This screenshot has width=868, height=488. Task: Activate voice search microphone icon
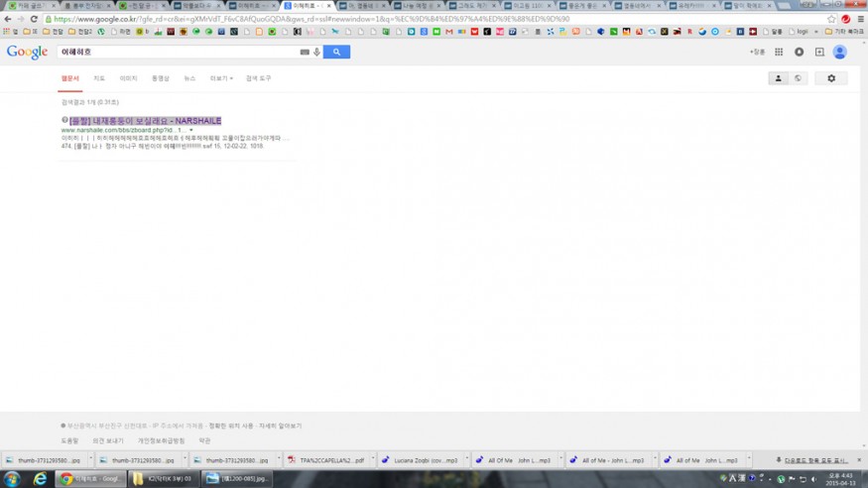pos(317,52)
